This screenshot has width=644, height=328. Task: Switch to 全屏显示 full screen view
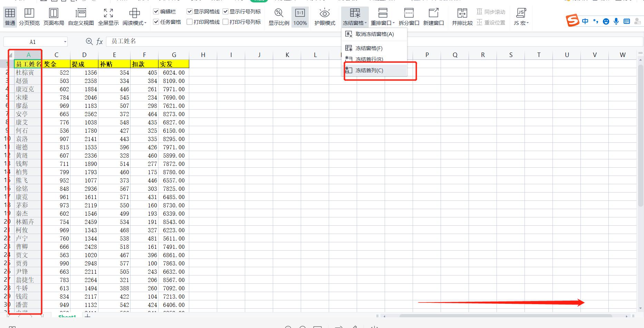(x=108, y=17)
